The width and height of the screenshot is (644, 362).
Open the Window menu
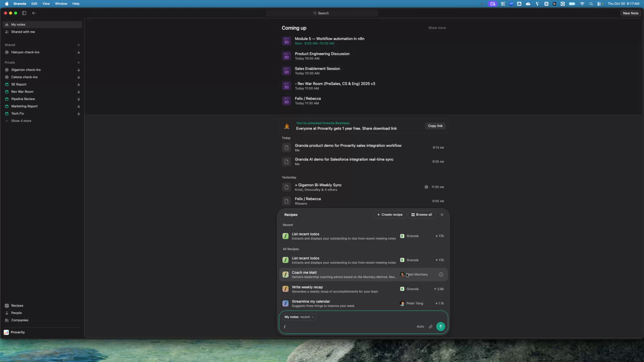click(61, 4)
